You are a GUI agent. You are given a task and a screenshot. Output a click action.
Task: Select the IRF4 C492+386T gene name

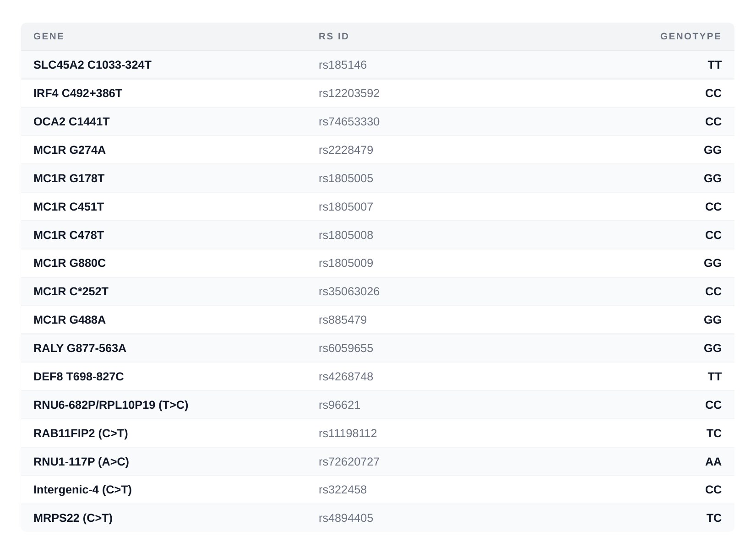click(x=78, y=93)
